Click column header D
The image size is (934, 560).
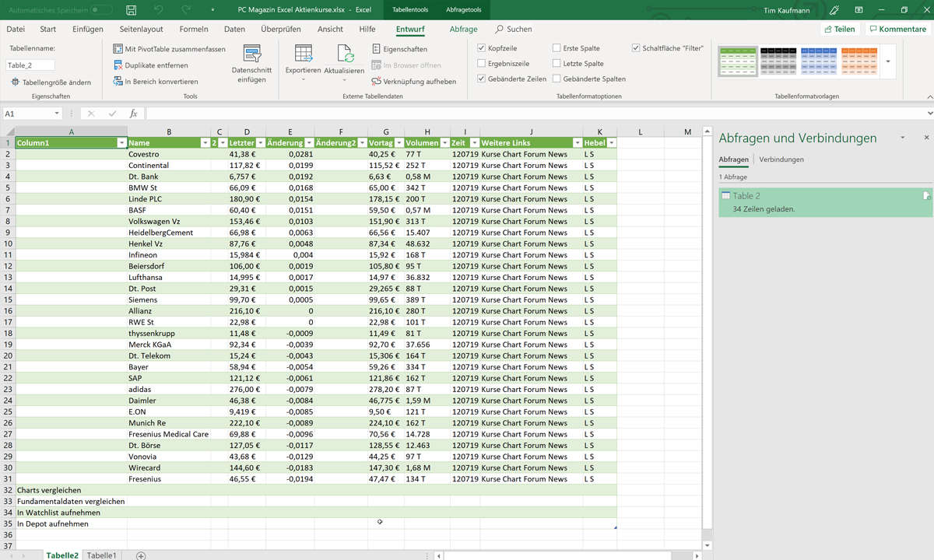pyautogui.click(x=247, y=131)
